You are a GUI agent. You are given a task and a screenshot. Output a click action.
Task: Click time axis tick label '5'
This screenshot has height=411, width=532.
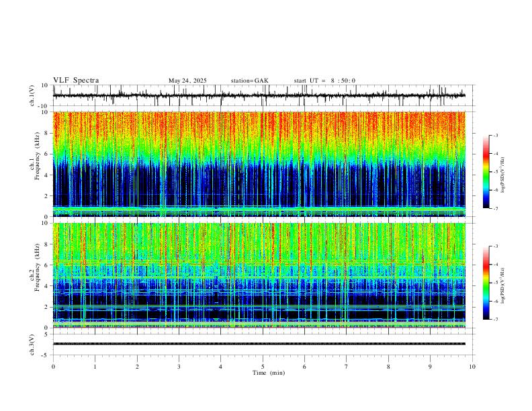[x=263, y=367]
